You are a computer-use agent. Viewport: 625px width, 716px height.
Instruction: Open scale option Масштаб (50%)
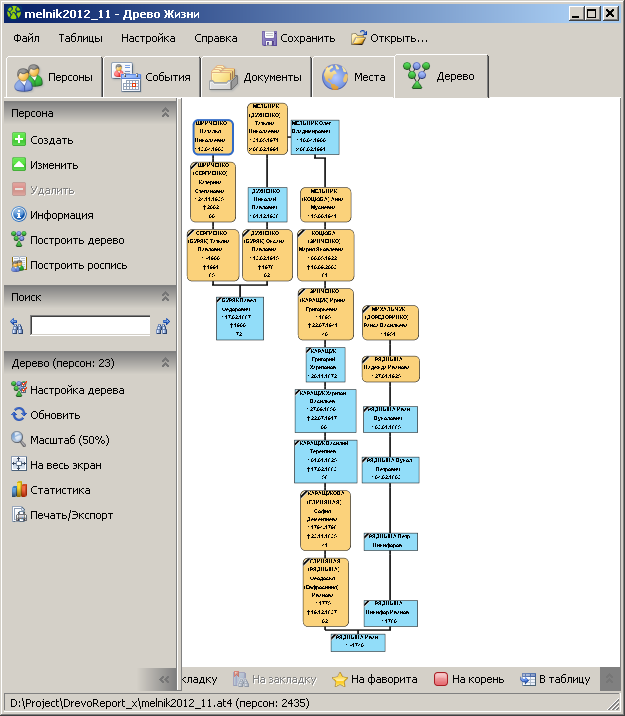pyautogui.click(x=18, y=440)
